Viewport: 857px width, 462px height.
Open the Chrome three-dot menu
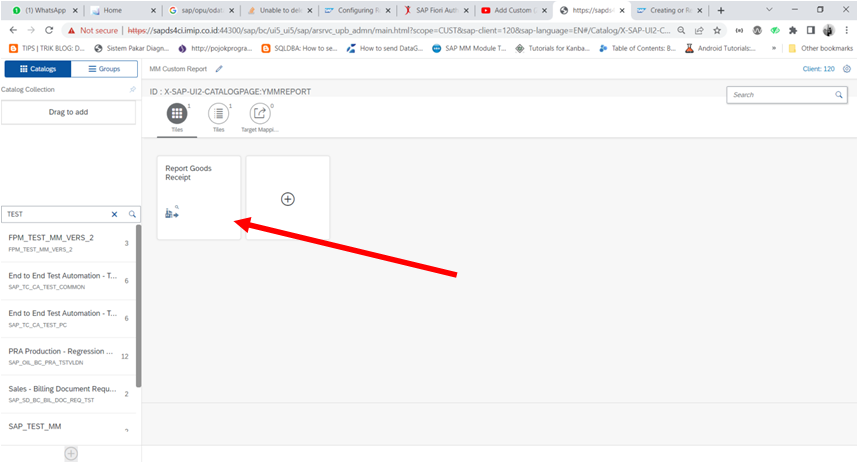[847, 31]
